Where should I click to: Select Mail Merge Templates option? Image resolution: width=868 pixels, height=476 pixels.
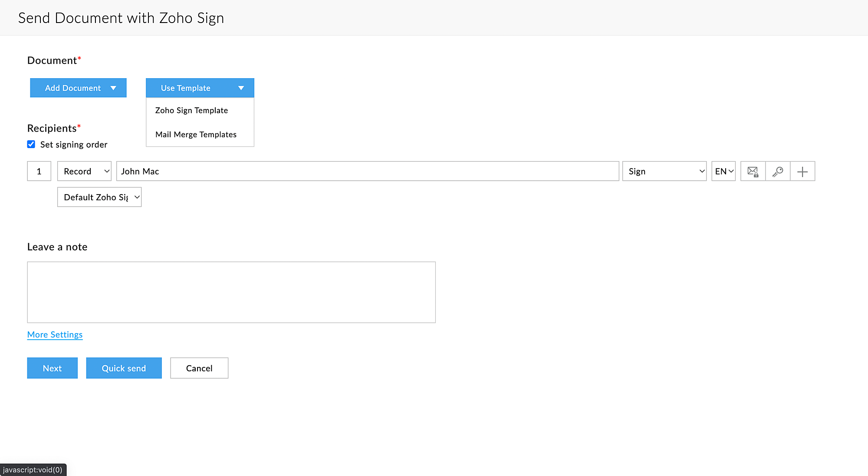click(196, 135)
